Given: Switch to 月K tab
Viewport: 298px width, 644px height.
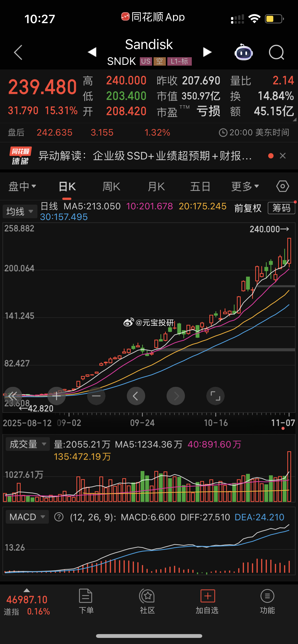Looking at the screenshot, I should [x=156, y=186].
